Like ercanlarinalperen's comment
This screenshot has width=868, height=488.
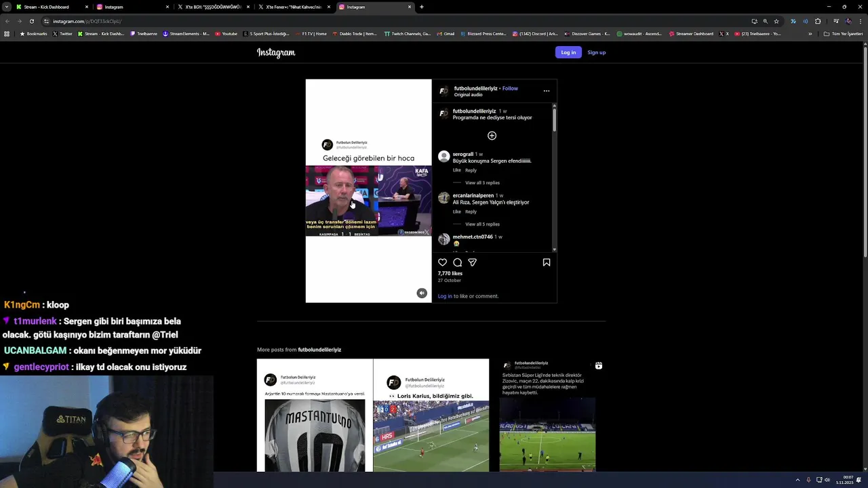coord(457,211)
